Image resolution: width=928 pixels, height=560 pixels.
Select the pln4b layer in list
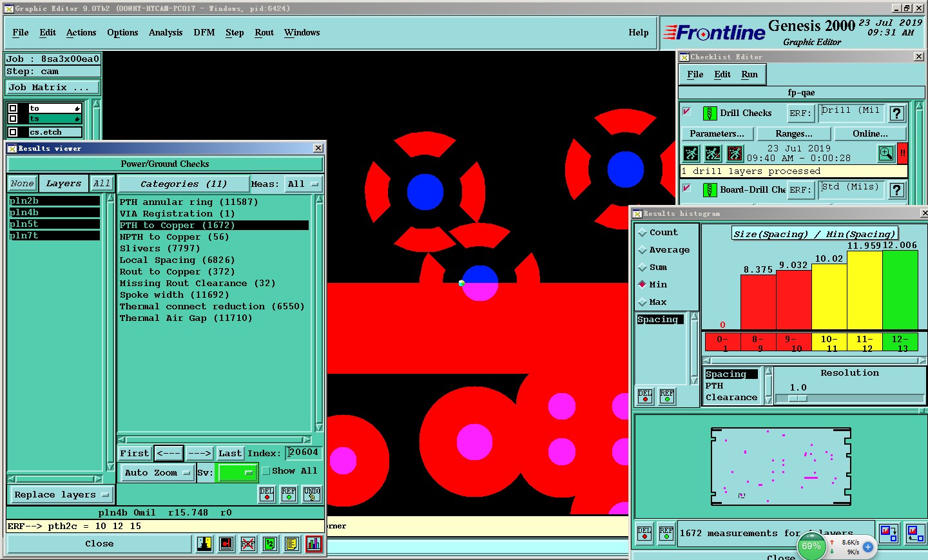click(54, 213)
